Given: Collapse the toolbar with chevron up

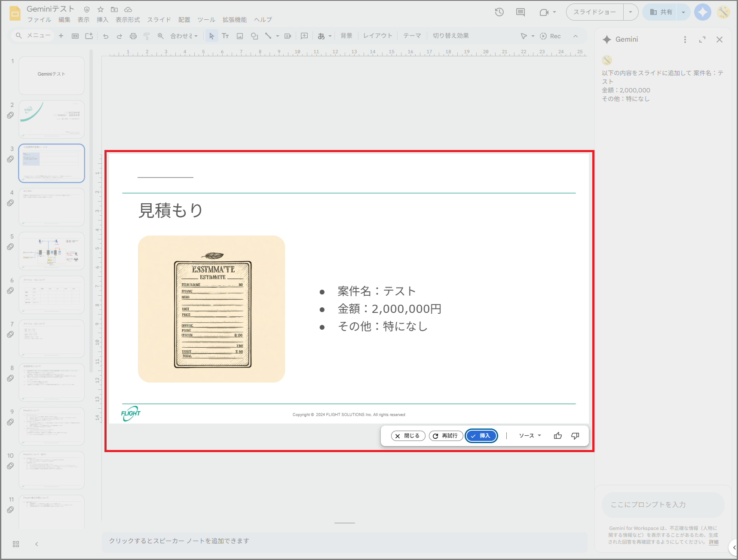Looking at the screenshot, I should pyautogui.click(x=576, y=36).
